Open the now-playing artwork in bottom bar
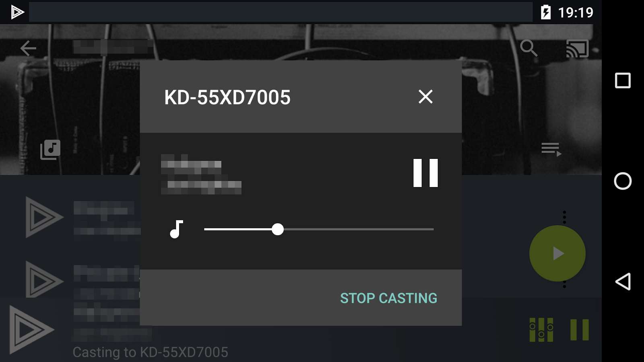The image size is (644, 362). click(x=31, y=330)
